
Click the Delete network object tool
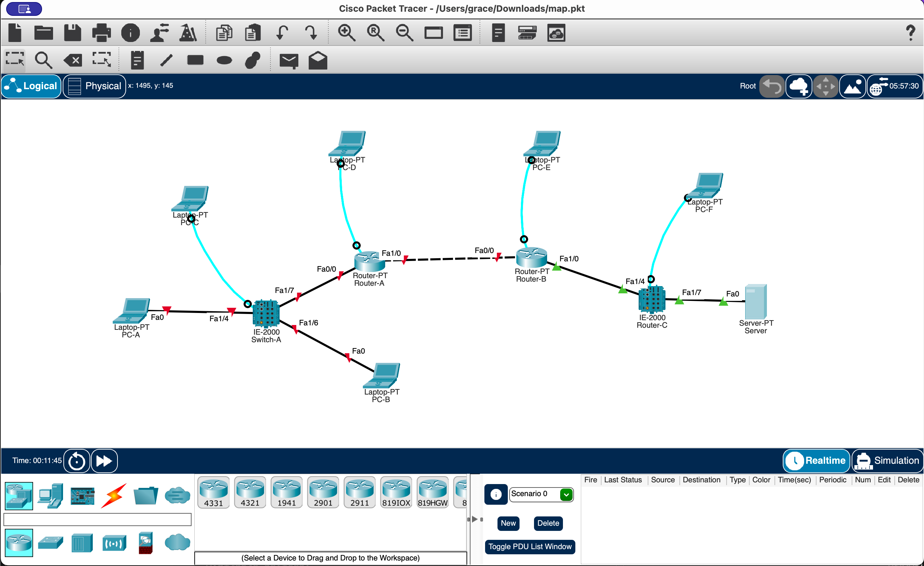[x=73, y=61]
